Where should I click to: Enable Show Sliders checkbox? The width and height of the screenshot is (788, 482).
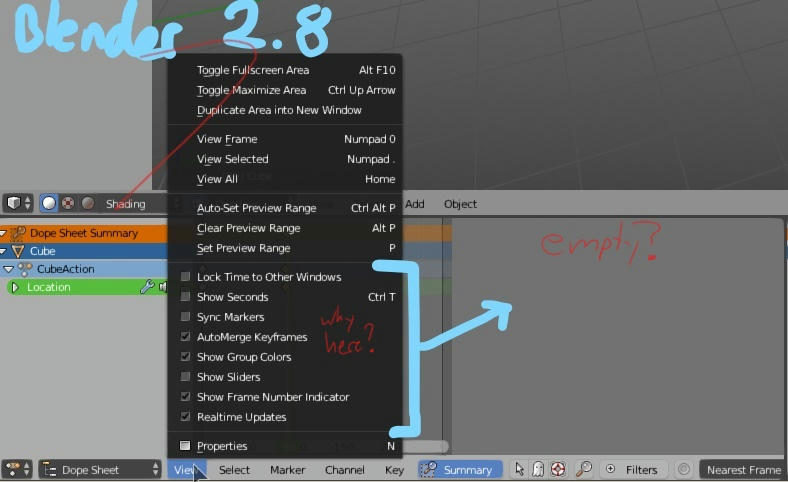coord(185,376)
